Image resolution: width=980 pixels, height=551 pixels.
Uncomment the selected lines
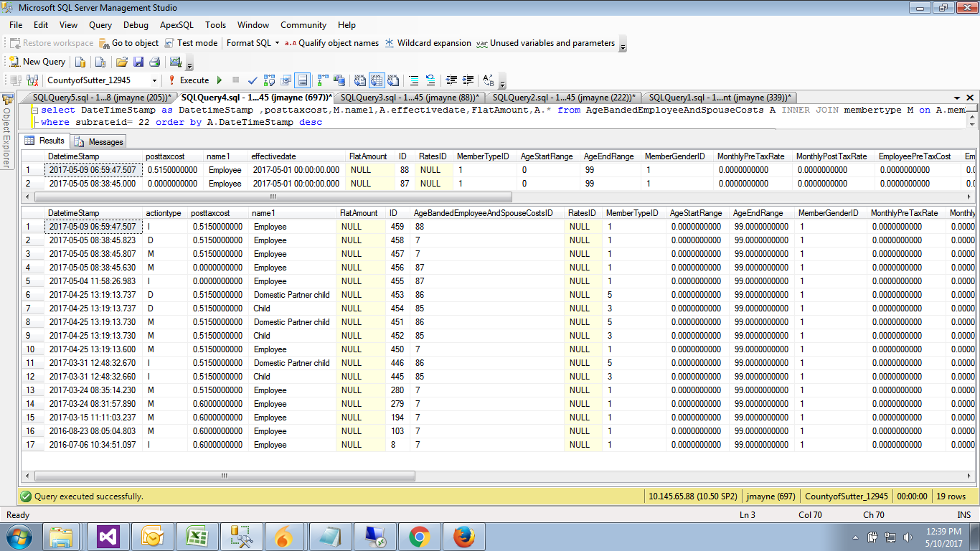(x=430, y=80)
